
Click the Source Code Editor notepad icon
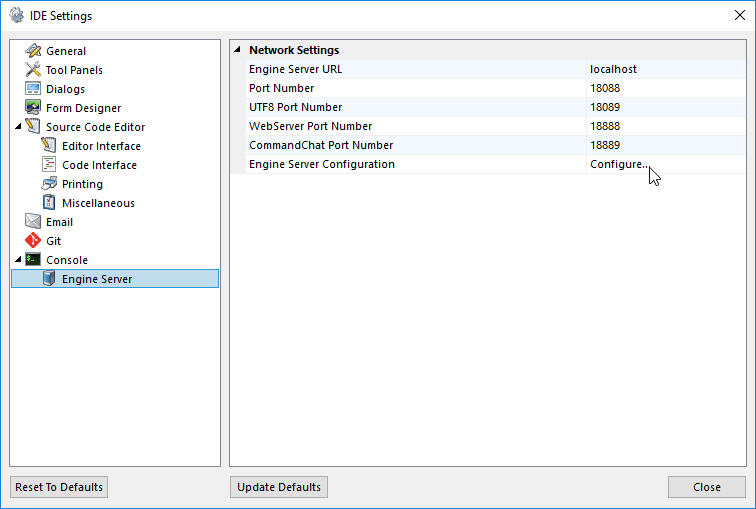tap(33, 127)
